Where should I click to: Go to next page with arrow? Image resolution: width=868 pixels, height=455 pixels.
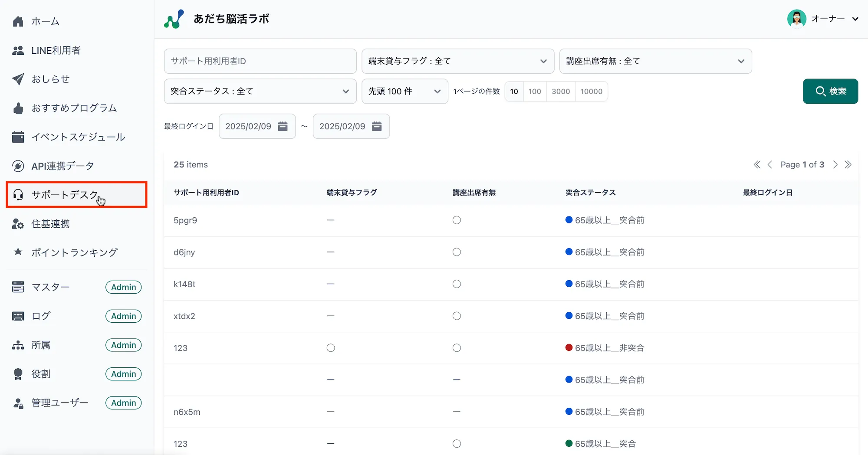(x=835, y=164)
